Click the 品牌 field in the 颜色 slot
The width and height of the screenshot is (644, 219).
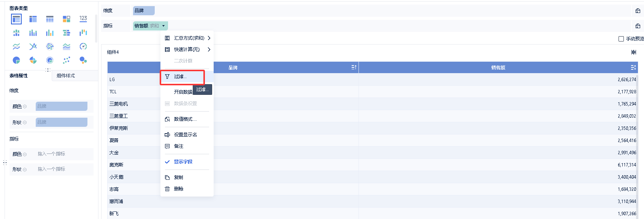62,106
